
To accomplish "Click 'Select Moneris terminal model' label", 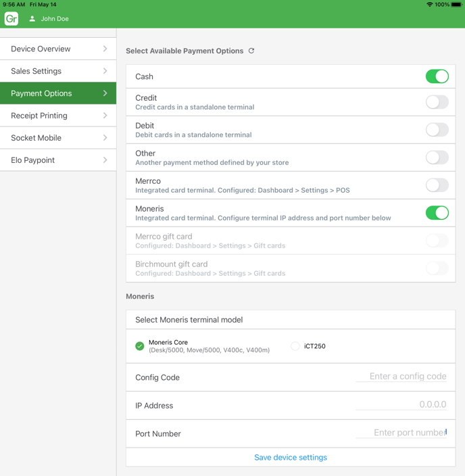I will coord(189,320).
